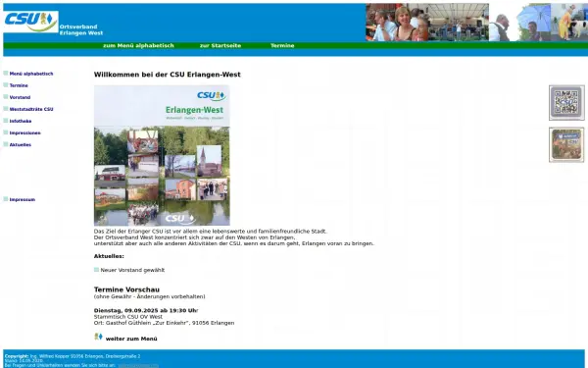This screenshot has height=368, width=588.
Task: Click the 'Termine Vorschau' heading
Action: click(x=126, y=289)
